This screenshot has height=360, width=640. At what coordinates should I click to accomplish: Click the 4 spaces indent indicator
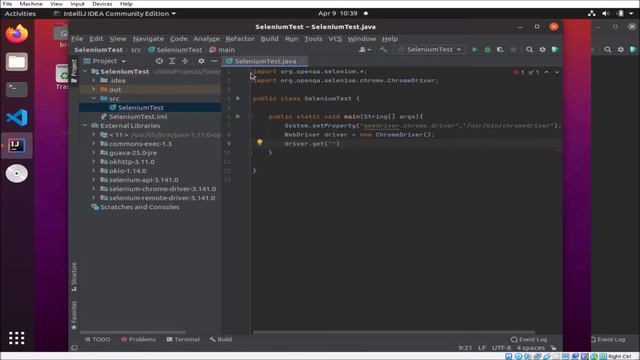click(x=531, y=348)
